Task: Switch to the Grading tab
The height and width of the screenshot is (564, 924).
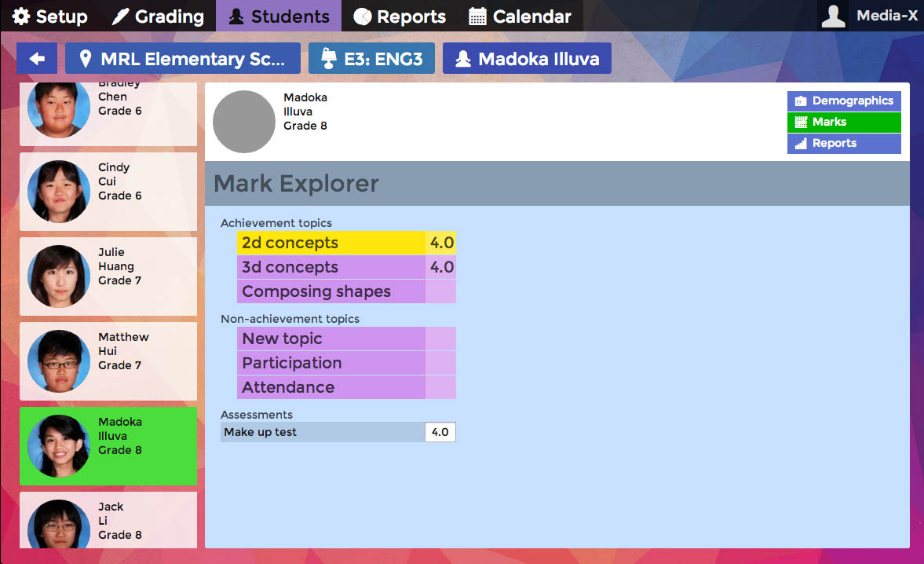Action: click(158, 16)
